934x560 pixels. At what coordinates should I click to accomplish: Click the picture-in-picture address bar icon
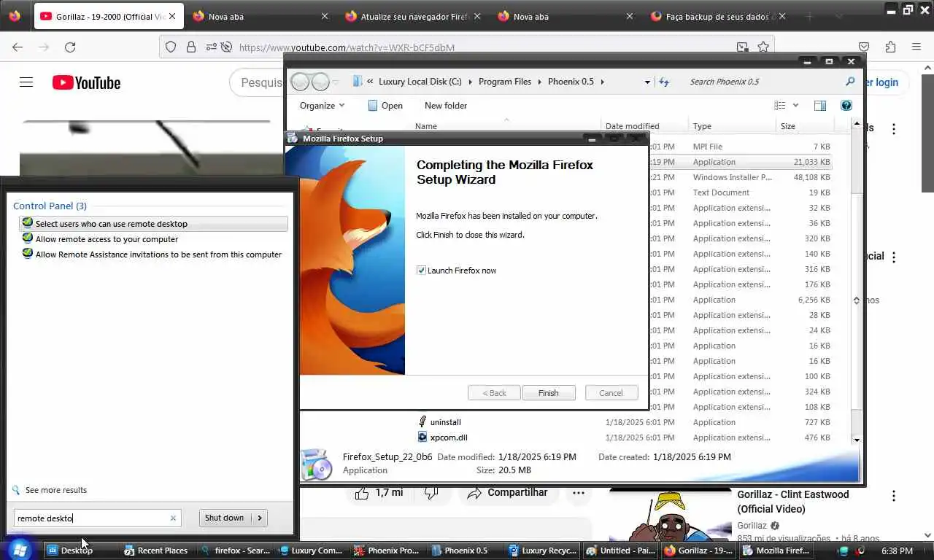pos(742,47)
